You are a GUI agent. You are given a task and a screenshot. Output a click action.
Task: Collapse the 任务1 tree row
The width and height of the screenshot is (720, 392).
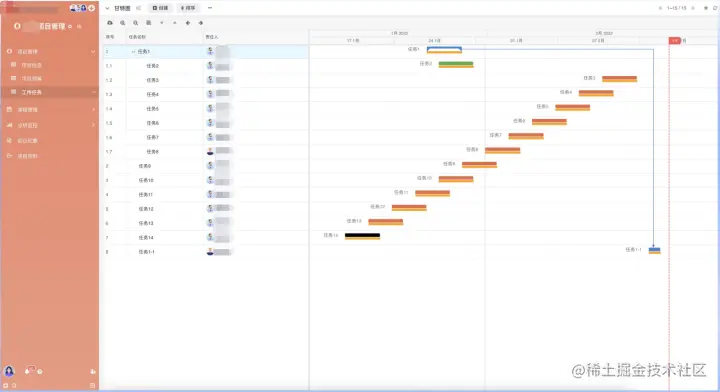(x=134, y=51)
